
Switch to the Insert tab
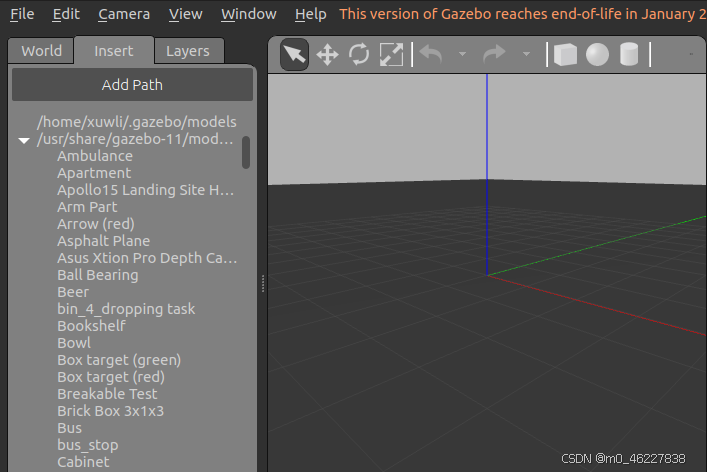pos(114,51)
